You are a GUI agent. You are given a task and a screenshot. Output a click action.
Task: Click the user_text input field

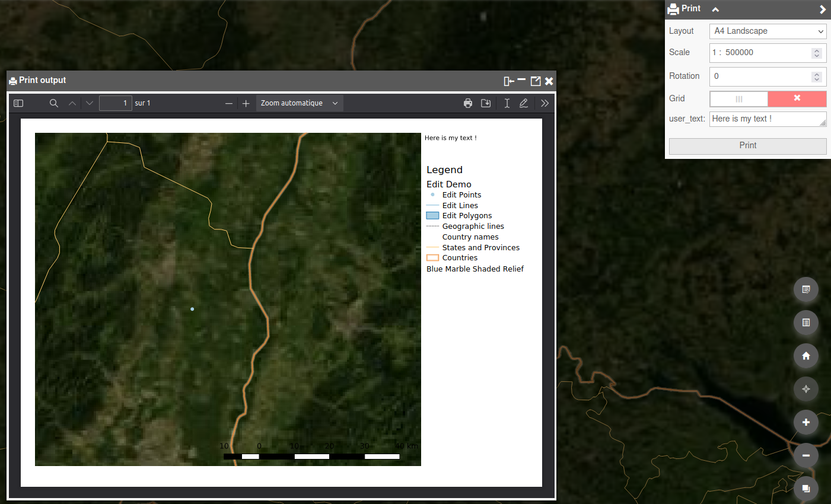tap(764, 119)
